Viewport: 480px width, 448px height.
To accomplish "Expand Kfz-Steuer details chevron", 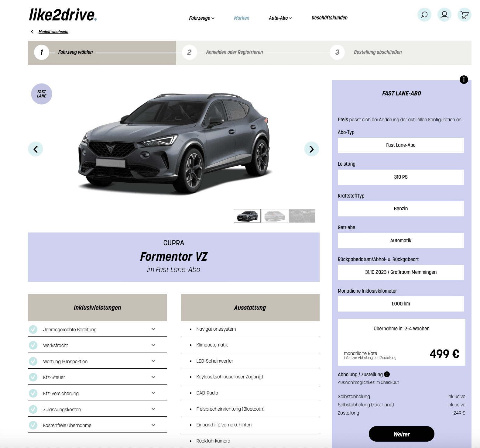I will pos(153,377).
